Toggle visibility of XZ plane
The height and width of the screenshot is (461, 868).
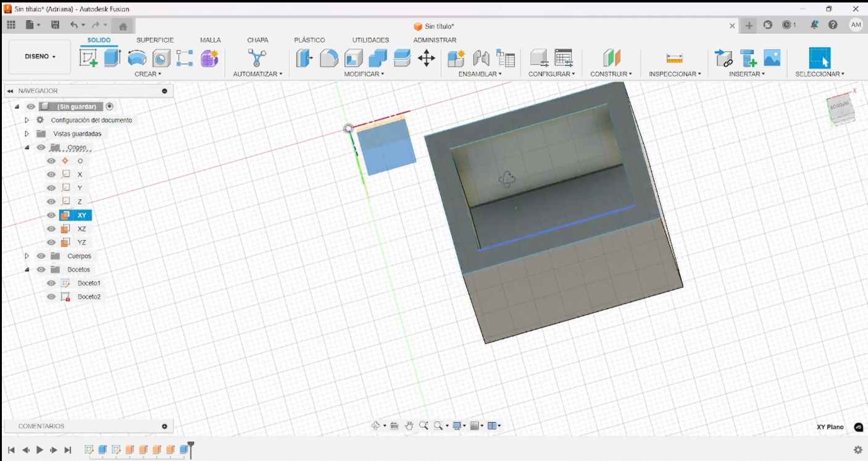51,229
